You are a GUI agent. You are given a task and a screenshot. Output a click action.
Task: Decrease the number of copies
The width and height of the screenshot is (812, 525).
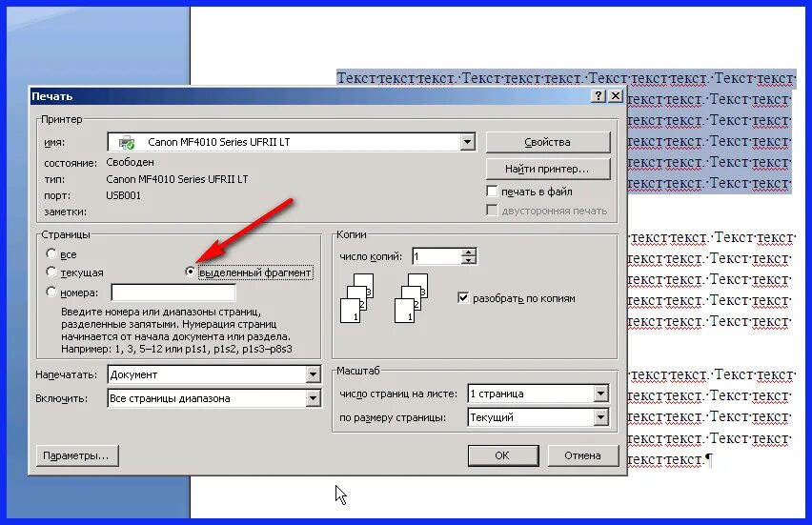click(x=468, y=260)
